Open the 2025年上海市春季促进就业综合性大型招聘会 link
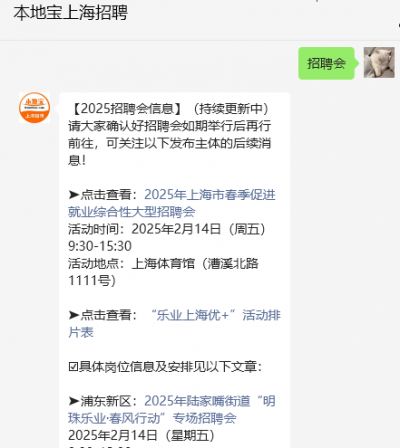This screenshot has width=400, height=448. tap(172, 203)
